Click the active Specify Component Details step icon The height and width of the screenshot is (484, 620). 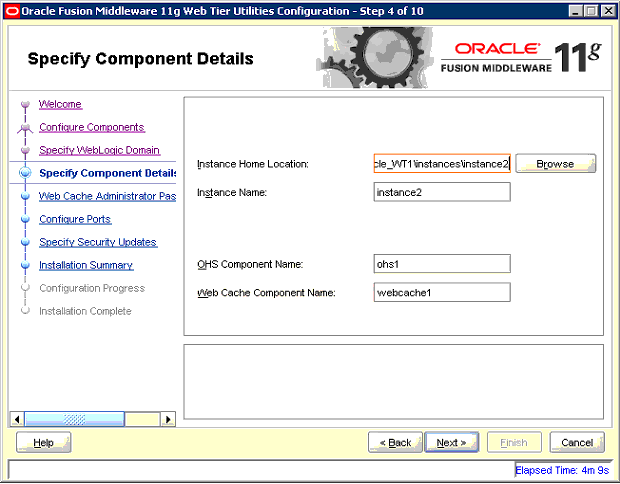click(x=25, y=173)
